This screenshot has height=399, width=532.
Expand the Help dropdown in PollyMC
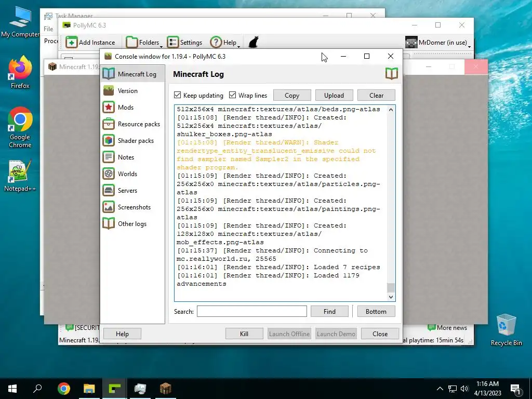(225, 43)
